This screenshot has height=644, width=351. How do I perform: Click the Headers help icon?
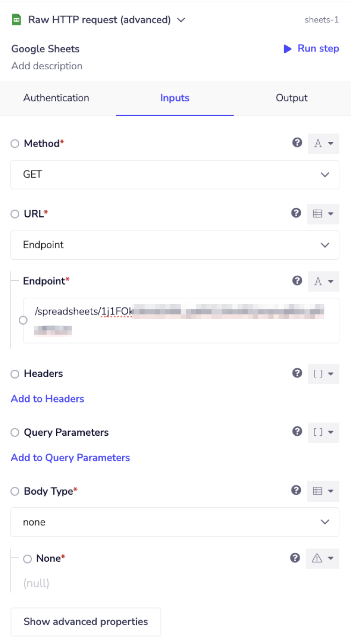click(297, 373)
